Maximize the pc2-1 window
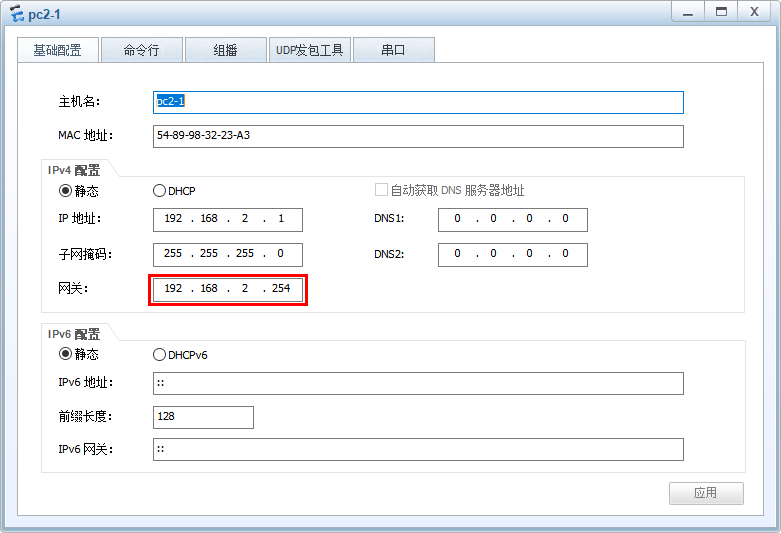The height and width of the screenshot is (533, 781). 721,12
